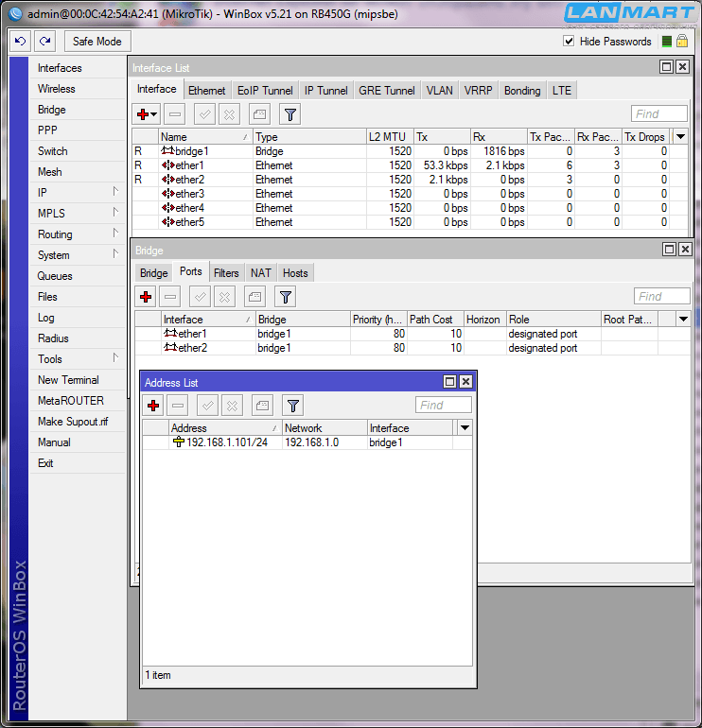Click the filter funnel in Address List
702x728 pixels.
pos(292,406)
